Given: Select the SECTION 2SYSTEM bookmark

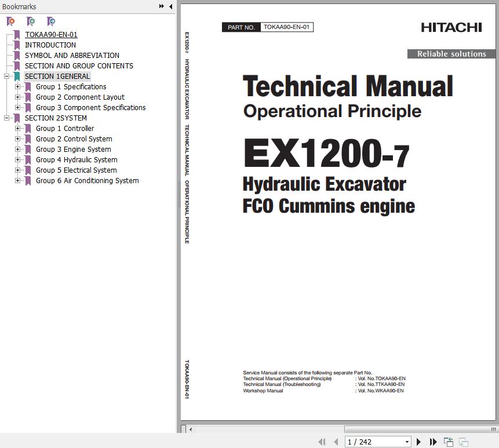Looking at the screenshot, I should coord(56,118).
